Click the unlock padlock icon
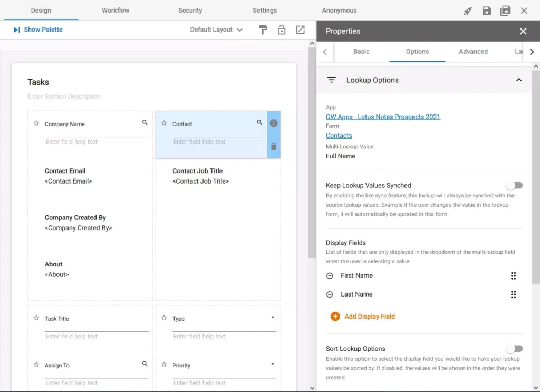The image size is (540, 392). [282, 30]
